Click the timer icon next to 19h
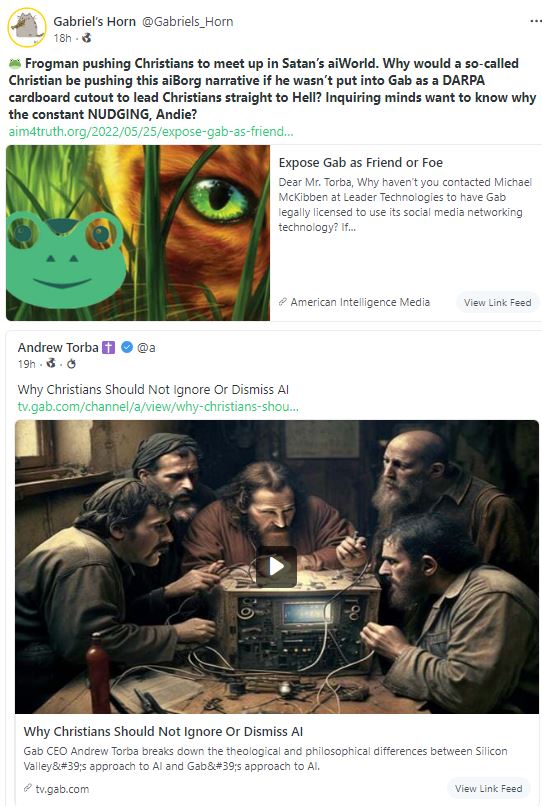 point(71,364)
